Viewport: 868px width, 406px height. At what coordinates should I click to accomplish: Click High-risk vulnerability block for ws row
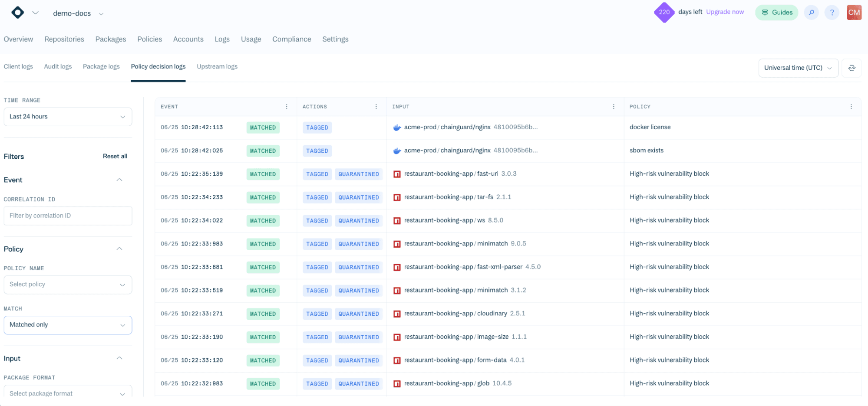pos(669,220)
